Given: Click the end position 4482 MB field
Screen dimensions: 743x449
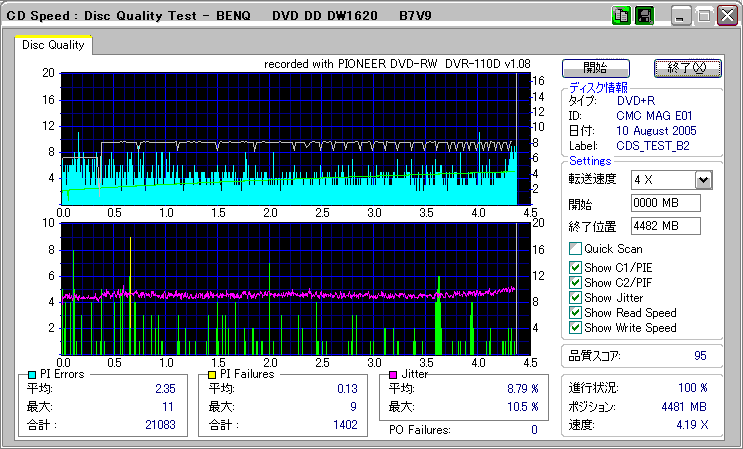Looking at the screenshot, I should coord(666,225).
